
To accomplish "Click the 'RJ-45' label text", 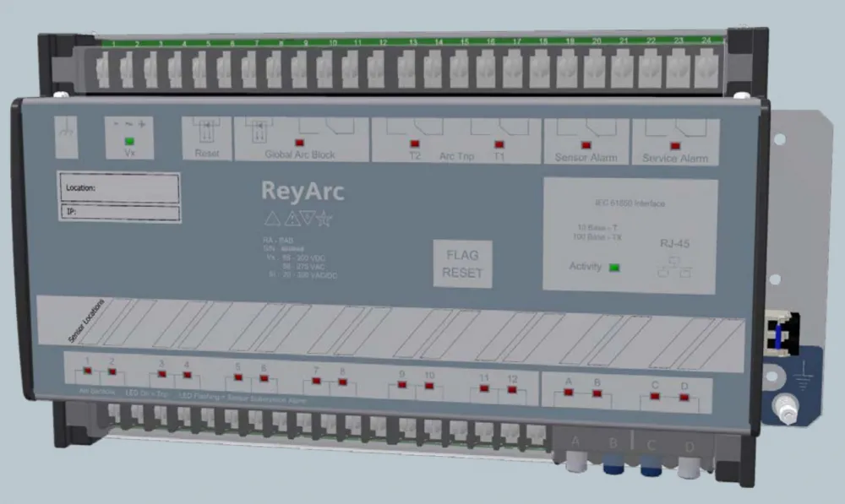I will tap(674, 243).
